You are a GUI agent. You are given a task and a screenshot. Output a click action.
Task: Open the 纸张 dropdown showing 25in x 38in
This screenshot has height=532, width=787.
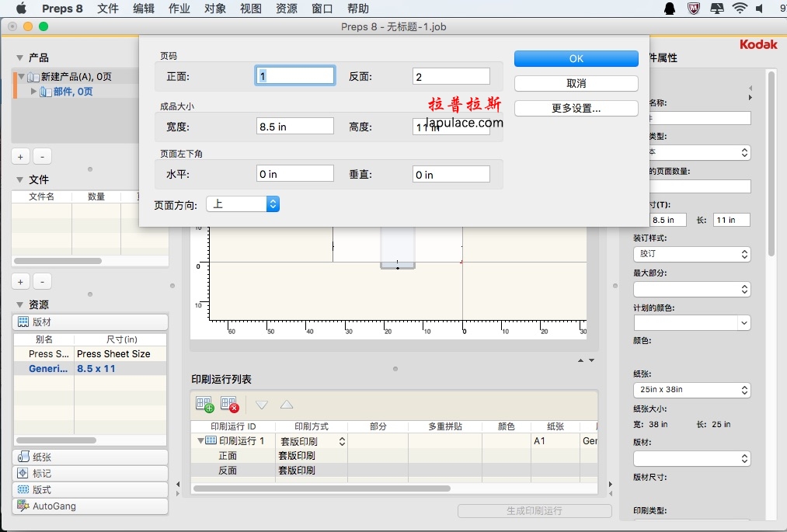click(691, 390)
